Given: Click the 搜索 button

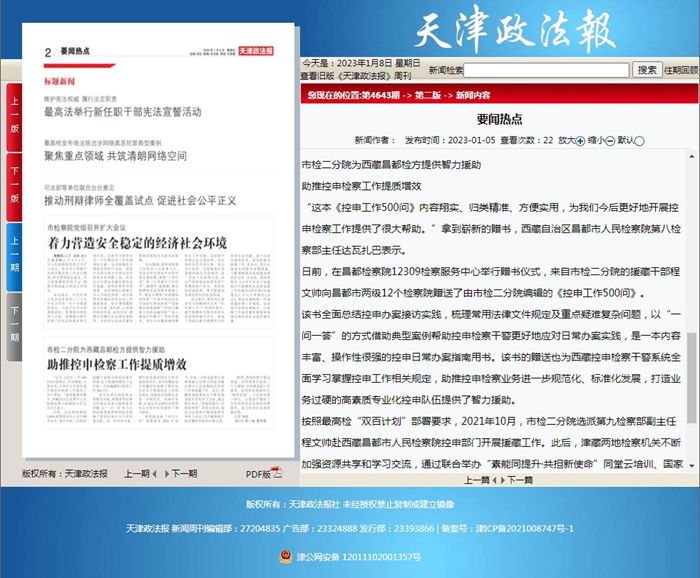Looking at the screenshot, I should [647, 70].
